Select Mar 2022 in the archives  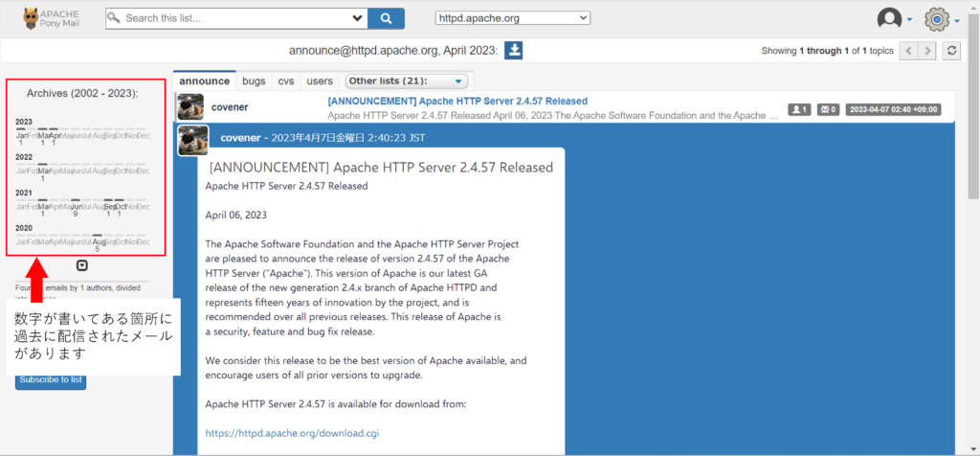(x=43, y=174)
